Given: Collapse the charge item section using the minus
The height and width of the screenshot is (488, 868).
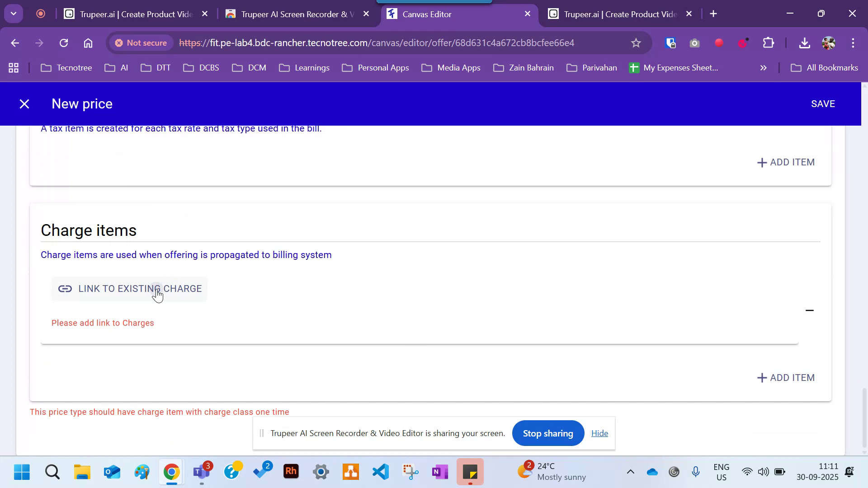Looking at the screenshot, I should (810, 310).
